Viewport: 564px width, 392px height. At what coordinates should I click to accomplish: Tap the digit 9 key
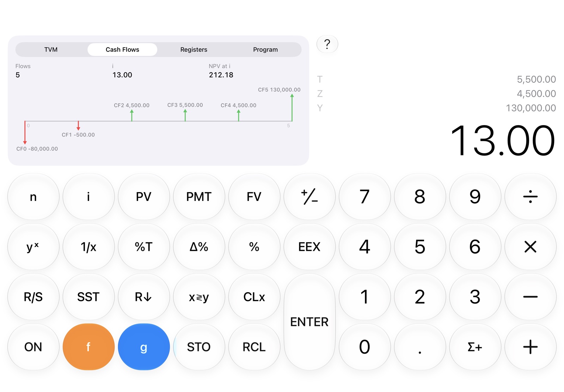pos(475,197)
